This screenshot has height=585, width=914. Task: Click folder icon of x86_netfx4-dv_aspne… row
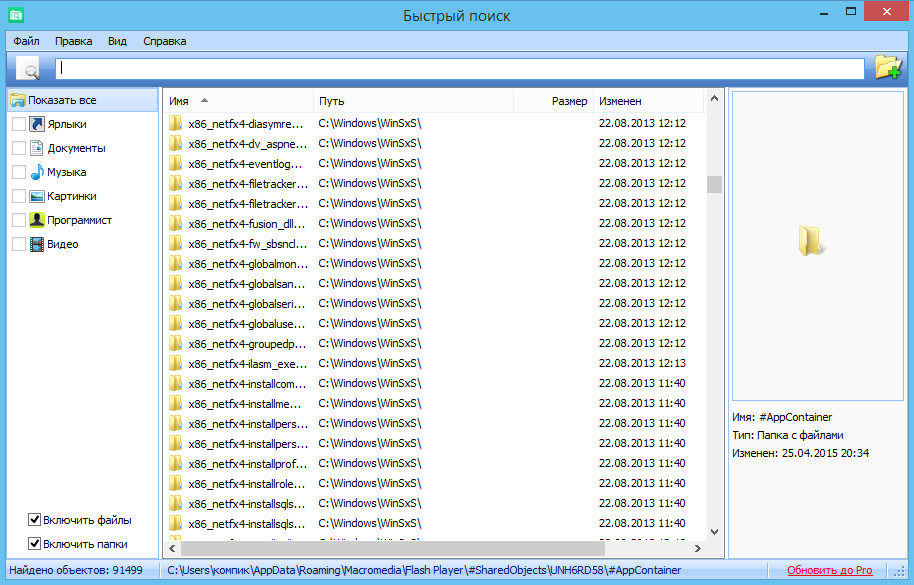point(175,143)
